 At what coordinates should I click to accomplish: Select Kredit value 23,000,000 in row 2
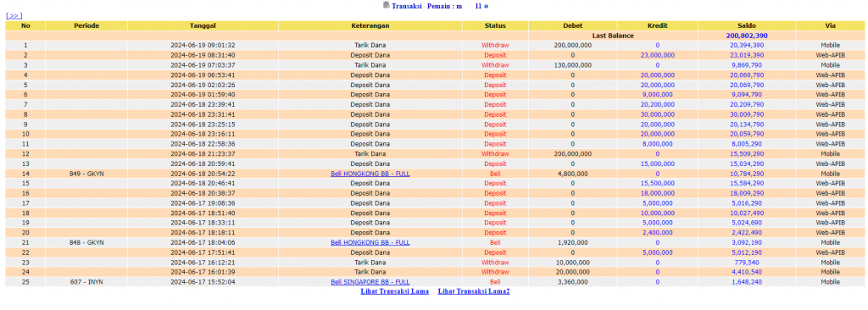point(657,55)
